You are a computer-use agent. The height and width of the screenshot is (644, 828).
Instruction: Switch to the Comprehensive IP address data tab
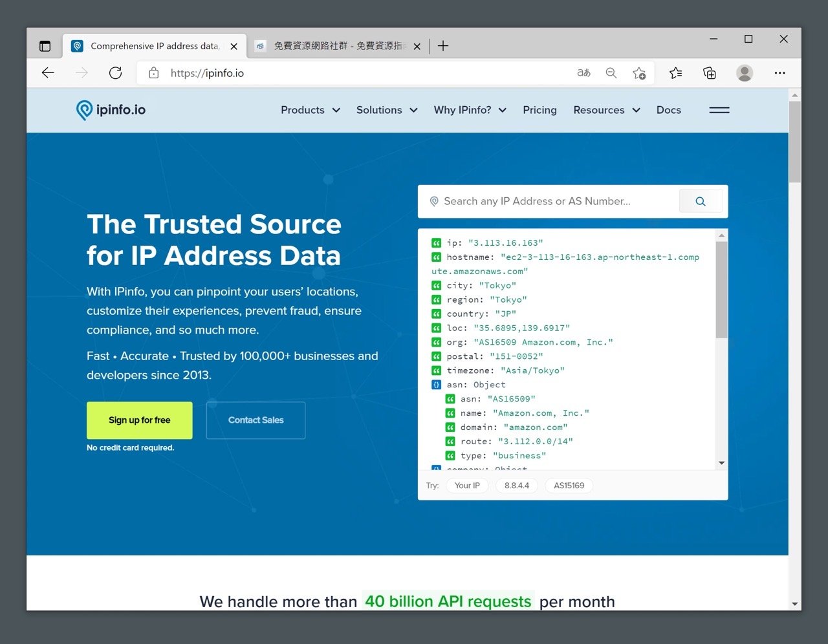coord(155,46)
